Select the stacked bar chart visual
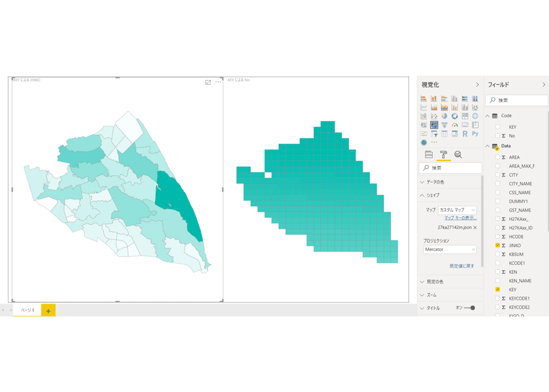This screenshot has width=549, height=392. pyautogui.click(x=424, y=99)
